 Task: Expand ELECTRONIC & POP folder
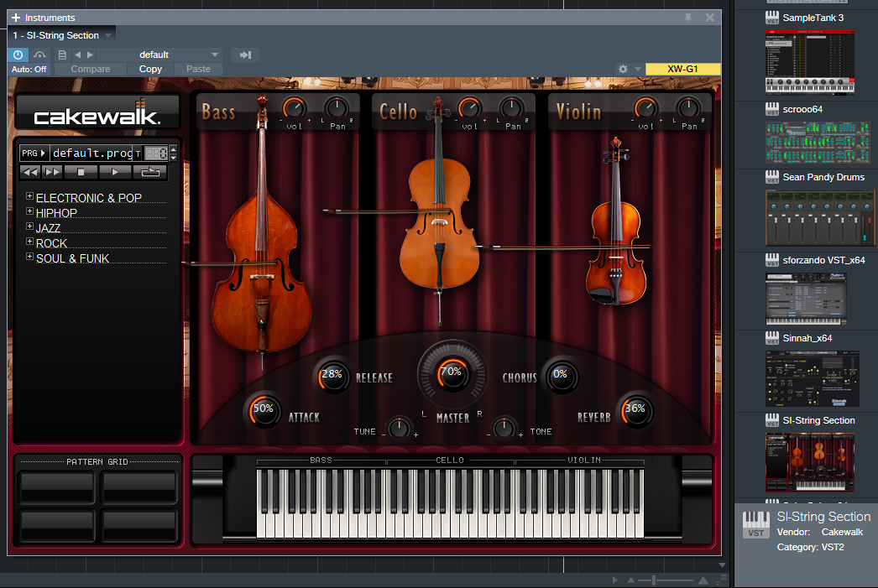tap(29, 196)
